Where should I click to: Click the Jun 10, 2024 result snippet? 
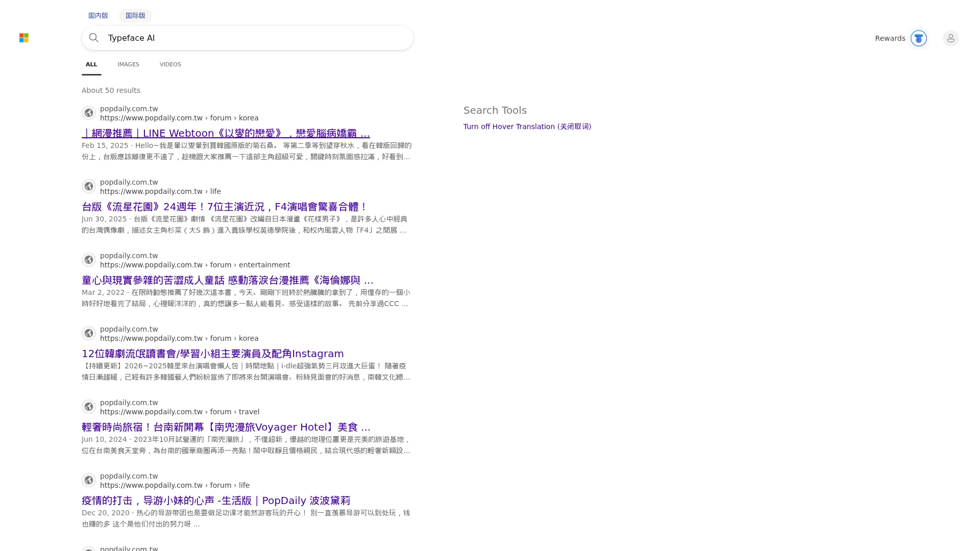[x=246, y=445]
